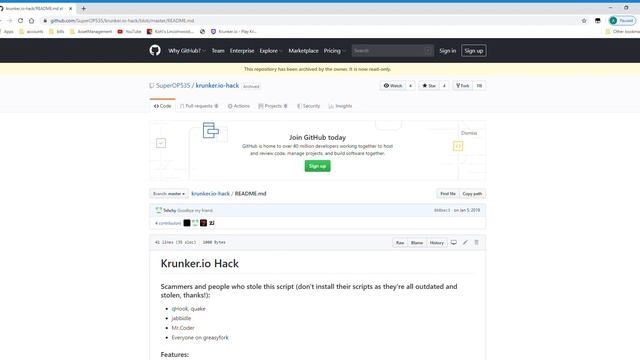Open a new browser tab with plus
The image size is (640, 360).
[83, 8]
